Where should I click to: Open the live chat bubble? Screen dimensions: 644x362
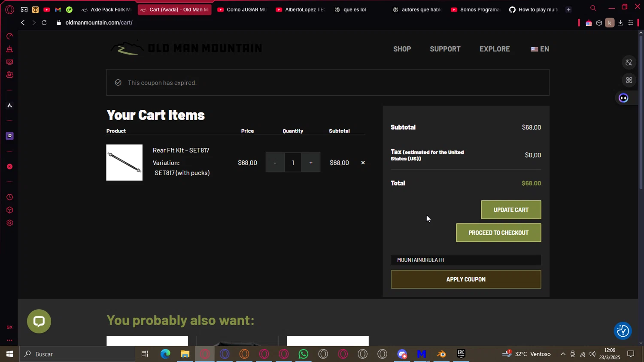(39, 321)
